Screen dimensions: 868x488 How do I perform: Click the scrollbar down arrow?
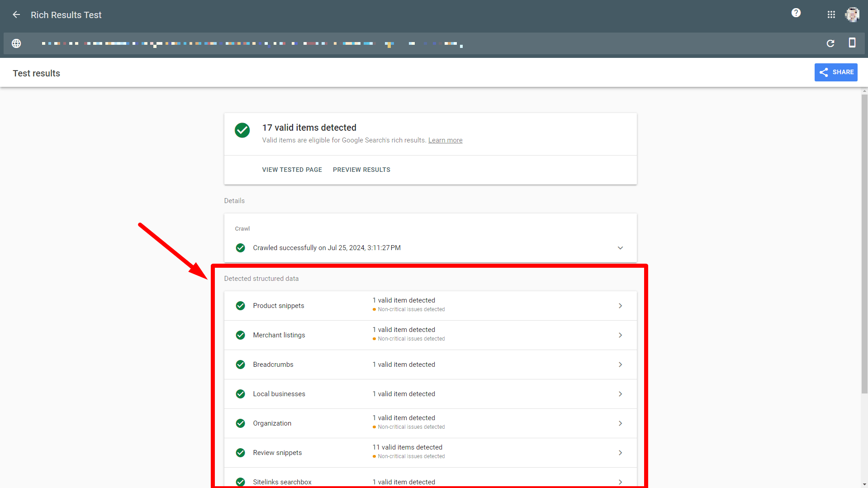point(864,484)
